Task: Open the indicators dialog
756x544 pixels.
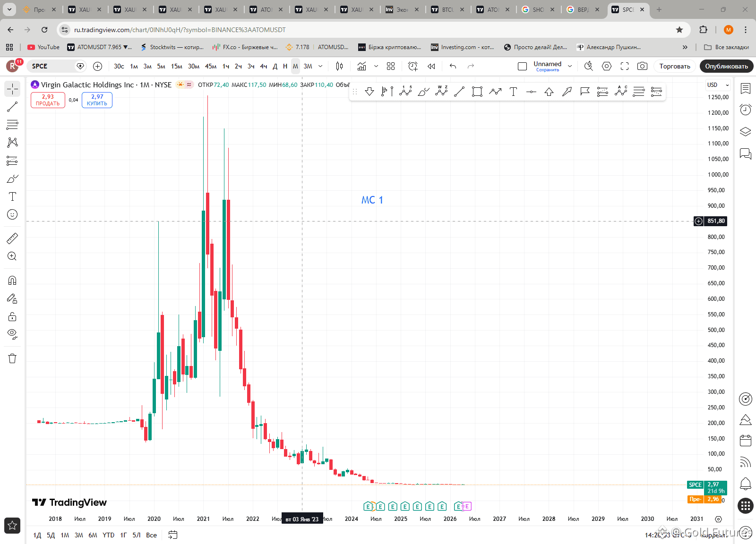Action: click(x=362, y=67)
